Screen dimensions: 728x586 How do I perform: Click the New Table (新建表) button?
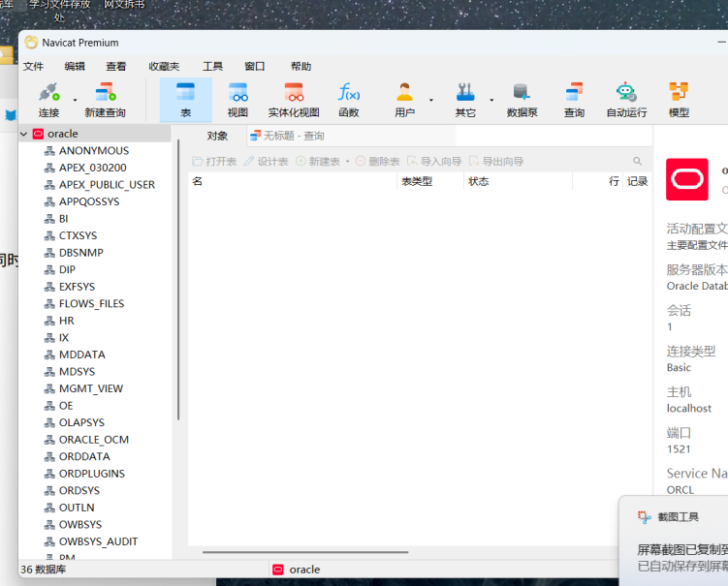coord(318,162)
